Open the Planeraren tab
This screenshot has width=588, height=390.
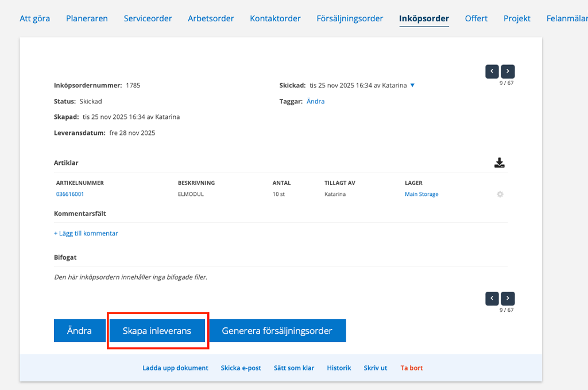pyautogui.click(x=87, y=18)
